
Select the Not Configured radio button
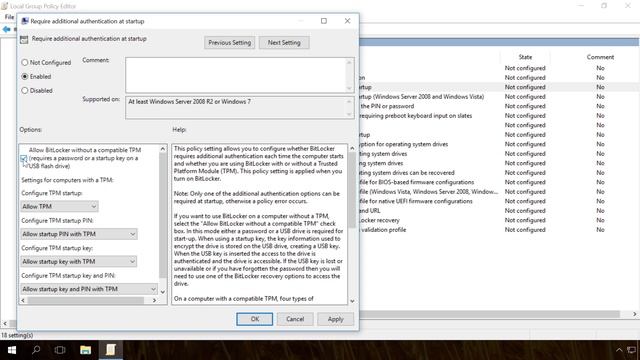pyautogui.click(x=25, y=62)
